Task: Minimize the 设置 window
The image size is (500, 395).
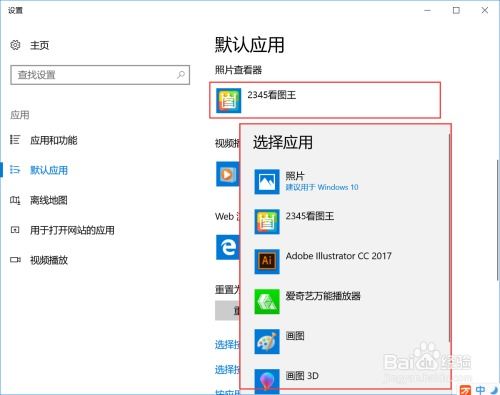Action: (x=428, y=10)
